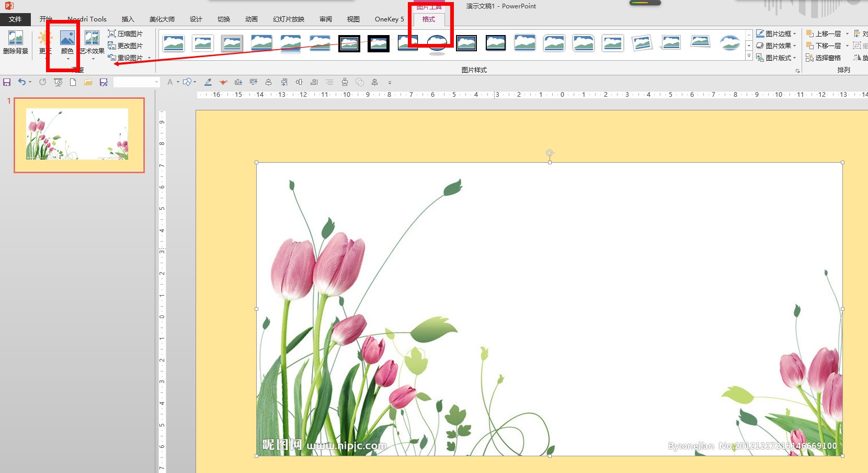
Task: Click 更改图片 change picture
Action: (125, 46)
